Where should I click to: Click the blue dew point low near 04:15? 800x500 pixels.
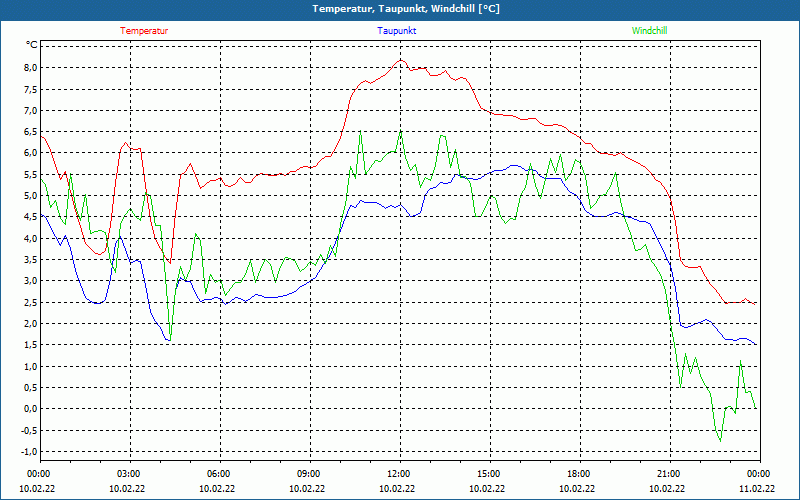168,340
